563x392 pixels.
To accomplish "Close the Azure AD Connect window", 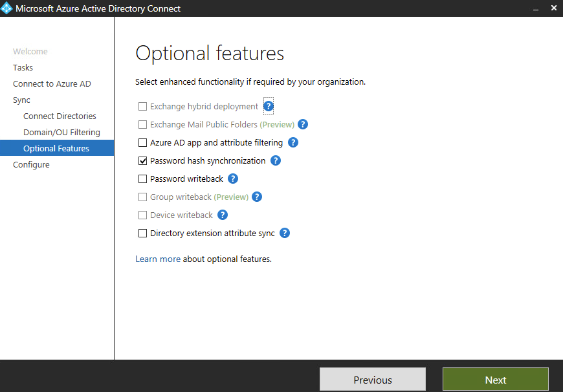I will pyautogui.click(x=554, y=8).
